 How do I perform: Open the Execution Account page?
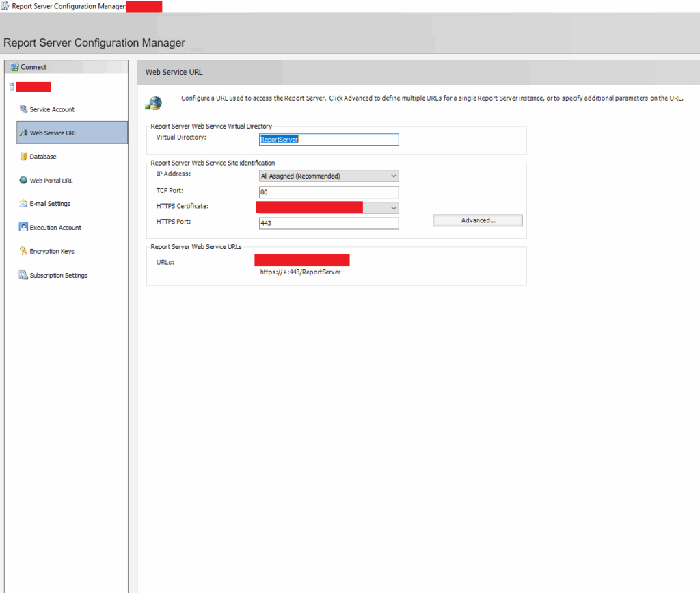[x=55, y=228]
